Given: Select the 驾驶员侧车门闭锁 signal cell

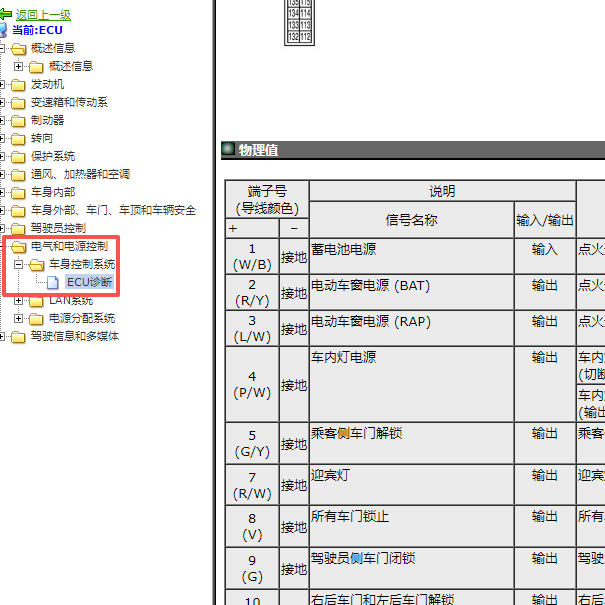Looking at the screenshot, I should (411, 568).
